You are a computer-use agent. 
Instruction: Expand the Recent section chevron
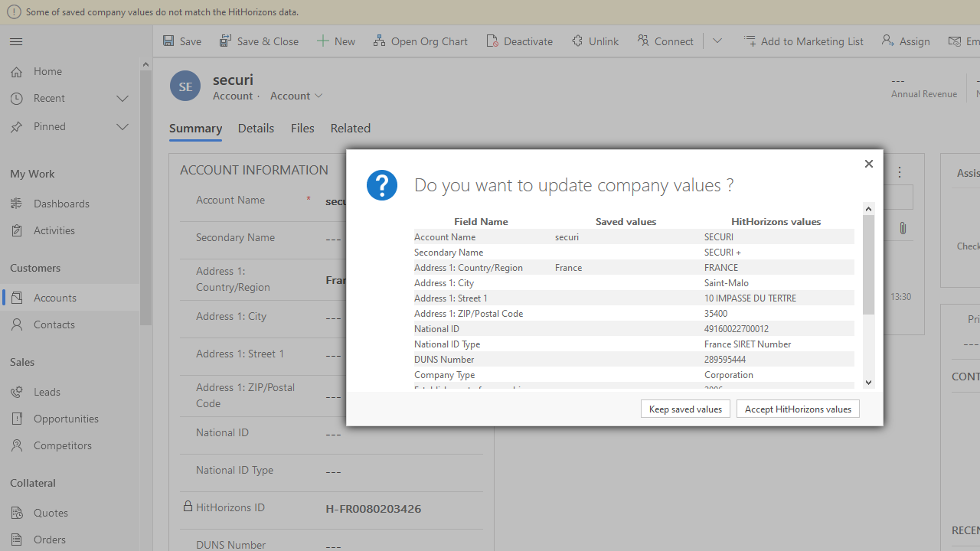122,98
